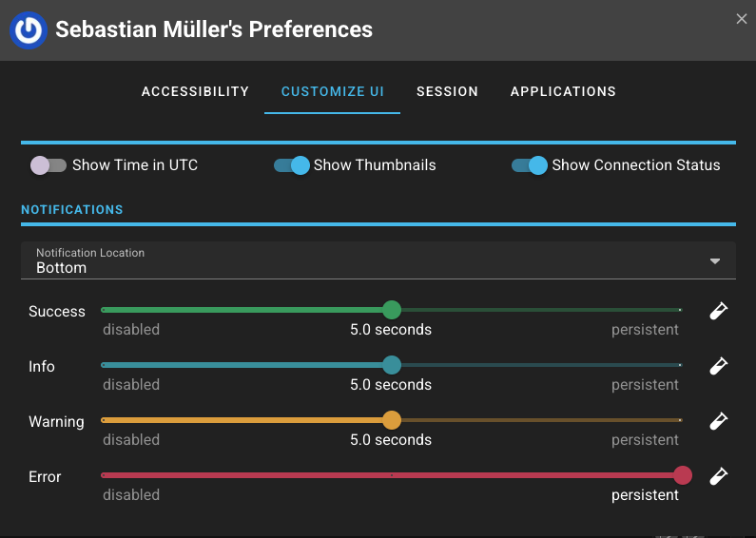756x538 pixels.
Task: Click the green Success slider handle
Action: coord(392,310)
